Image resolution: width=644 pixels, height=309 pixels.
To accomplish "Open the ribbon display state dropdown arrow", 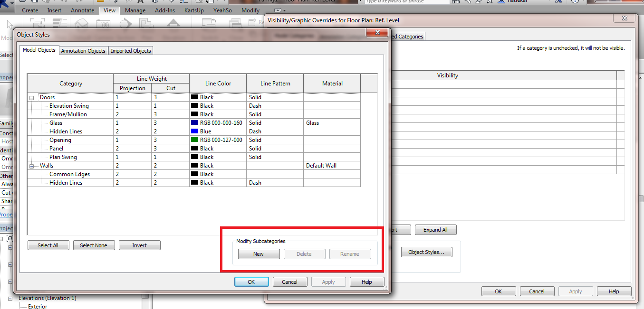I will (x=284, y=10).
